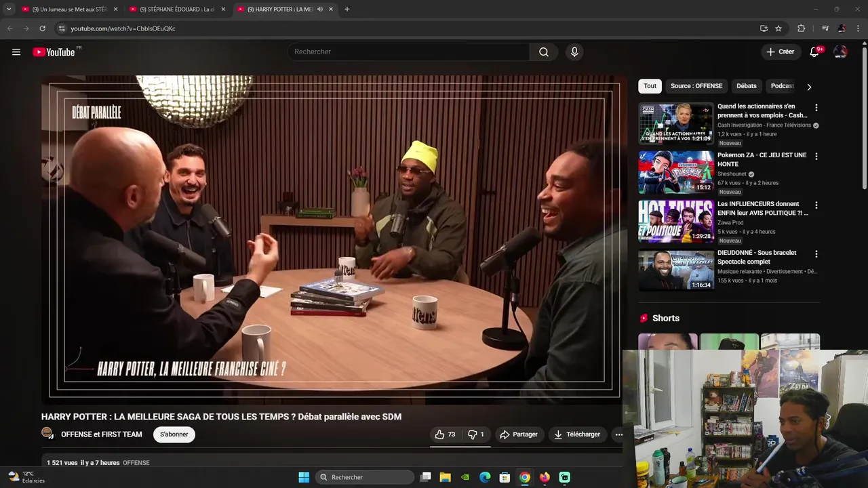Bookmark this page with the star
The image size is (868, 488).
pos(778,28)
